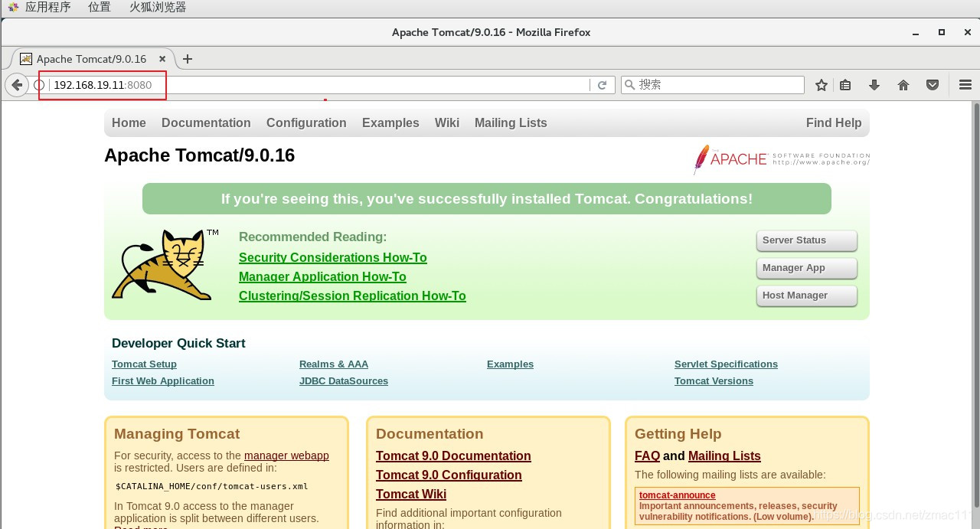Click the Host Manager button
980x529 pixels.
pyautogui.click(x=807, y=296)
